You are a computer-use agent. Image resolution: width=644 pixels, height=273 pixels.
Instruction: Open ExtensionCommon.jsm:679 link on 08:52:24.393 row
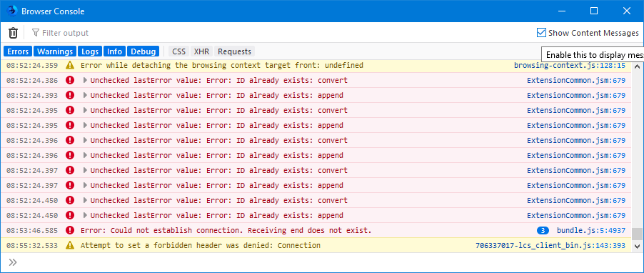click(x=576, y=95)
